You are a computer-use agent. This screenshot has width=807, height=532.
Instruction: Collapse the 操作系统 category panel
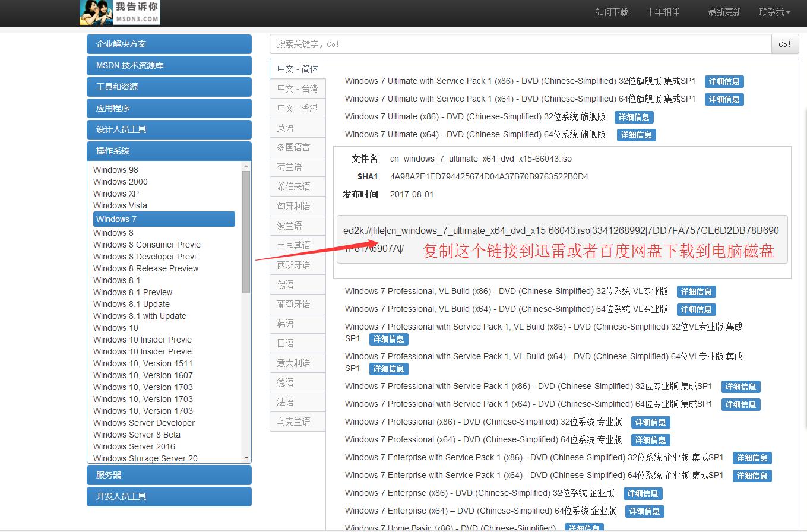pyautogui.click(x=169, y=151)
